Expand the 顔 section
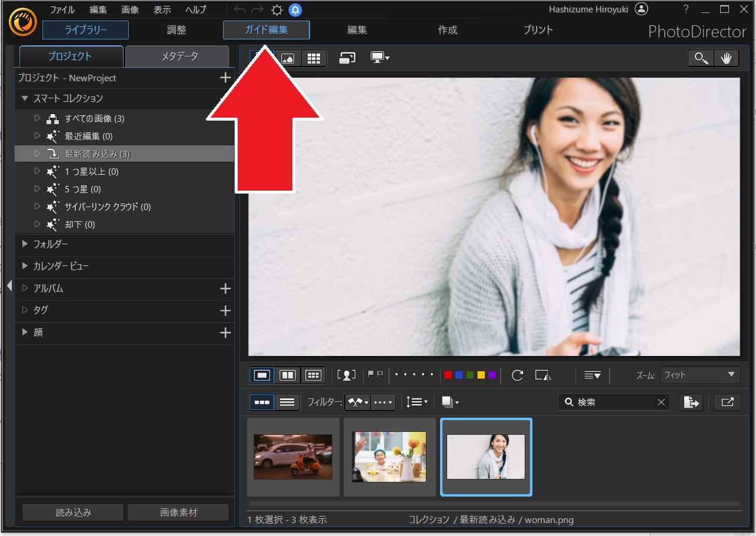The width and height of the screenshot is (756, 536). coord(25,332)
